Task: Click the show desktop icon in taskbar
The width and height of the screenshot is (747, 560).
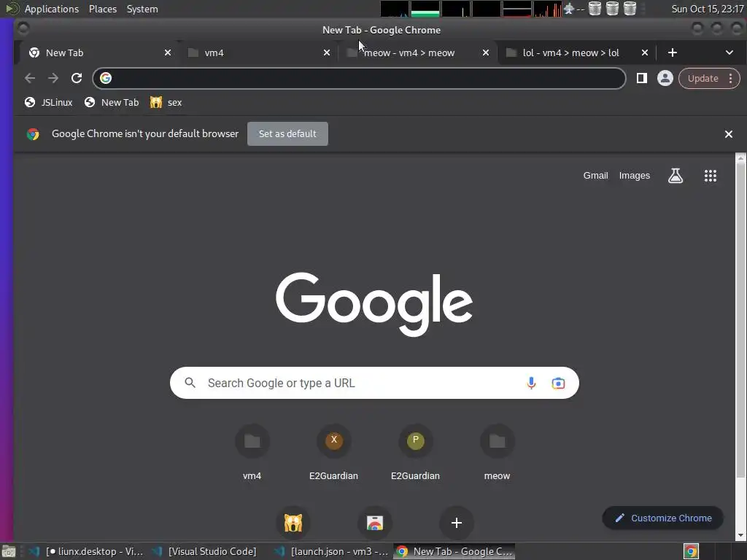Action: [x=9, y=551]
